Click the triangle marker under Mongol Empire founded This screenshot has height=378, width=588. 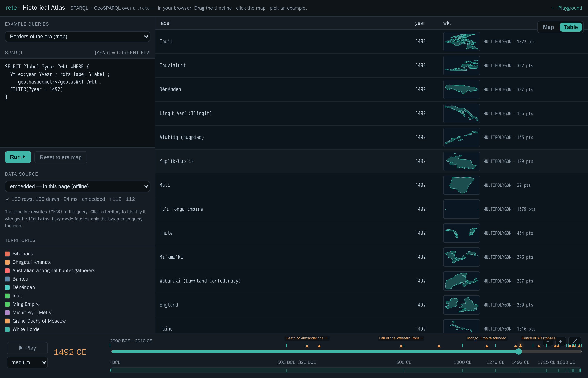pyautogui.click(x=487, y=346)
